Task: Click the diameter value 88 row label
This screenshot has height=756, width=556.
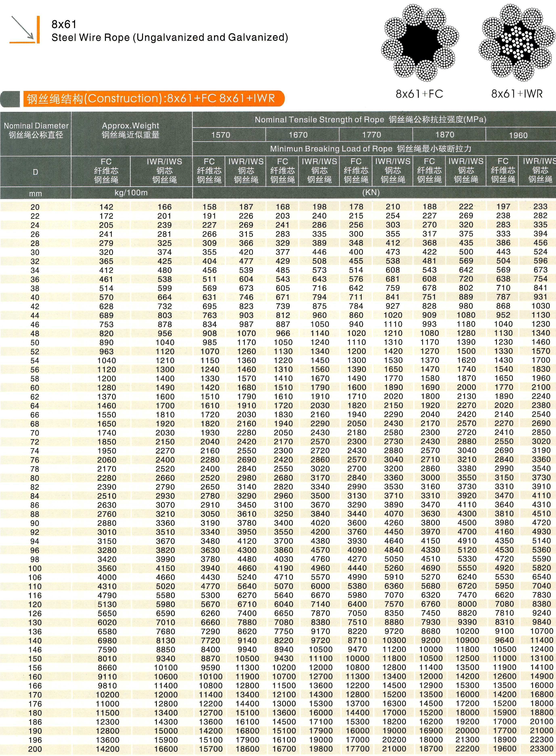Action: [x=35, y=514]
